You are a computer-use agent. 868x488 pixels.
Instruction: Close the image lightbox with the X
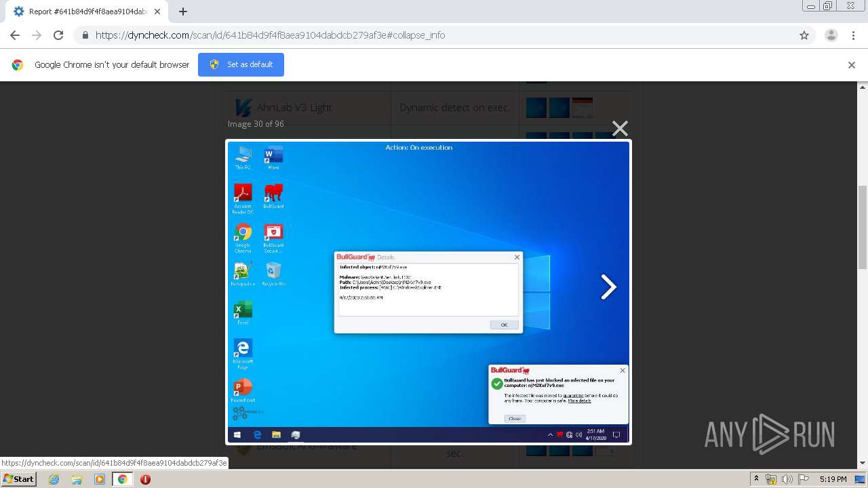620,128
